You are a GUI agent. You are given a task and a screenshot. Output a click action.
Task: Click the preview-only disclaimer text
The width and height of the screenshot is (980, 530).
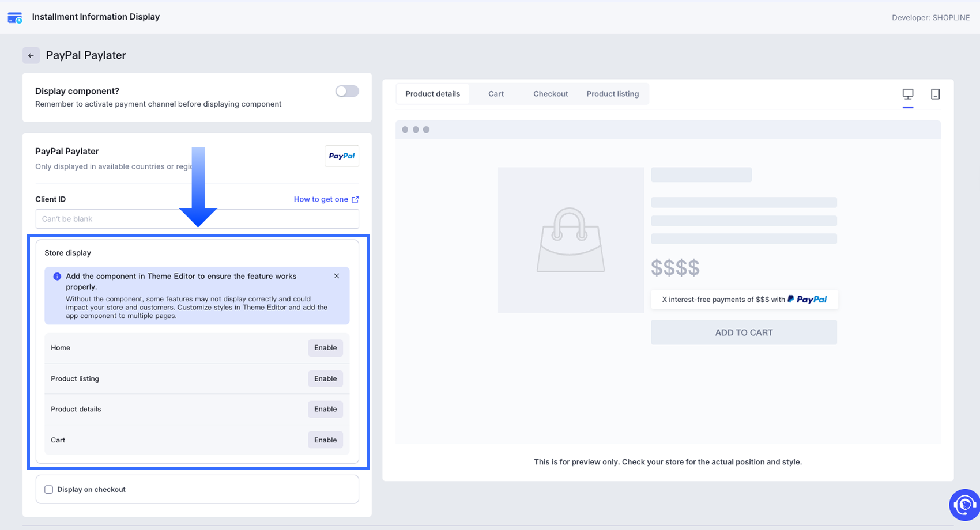[x=668, y=462]
